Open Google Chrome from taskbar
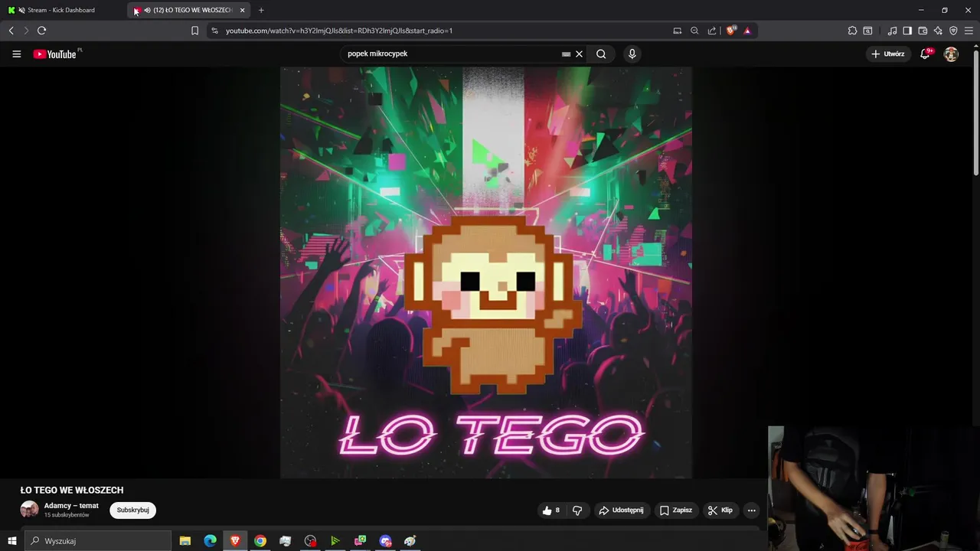The width and height of the screenshot is (980, 551). click(260, 541)
